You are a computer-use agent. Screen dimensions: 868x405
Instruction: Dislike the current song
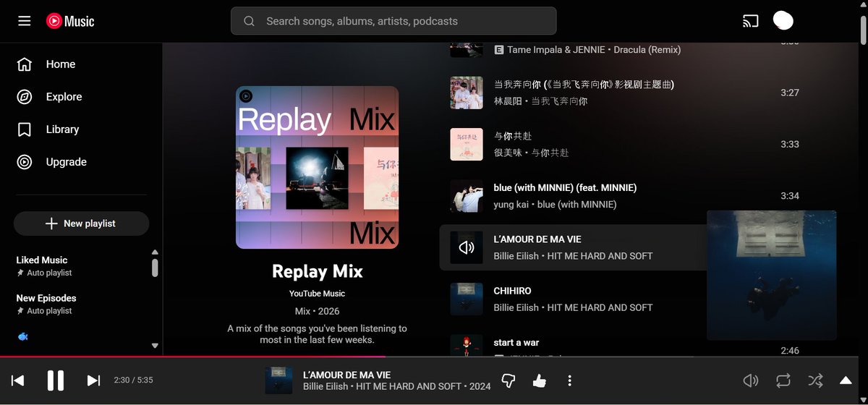(509, 380)
